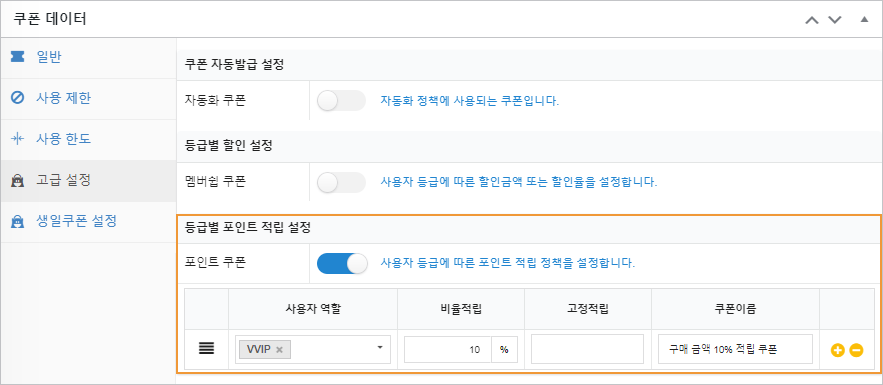Add a row with the yellow plus icon
The width and height of the screenshot is (883, 385).
837,350
